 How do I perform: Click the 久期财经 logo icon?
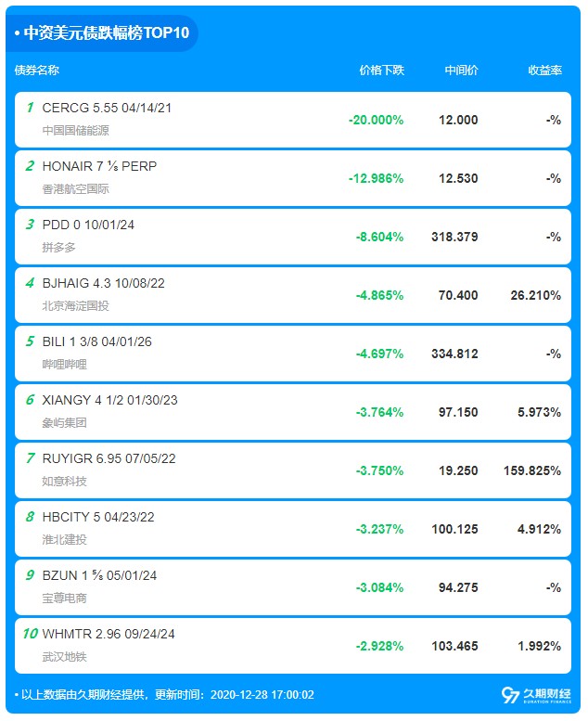510,695
